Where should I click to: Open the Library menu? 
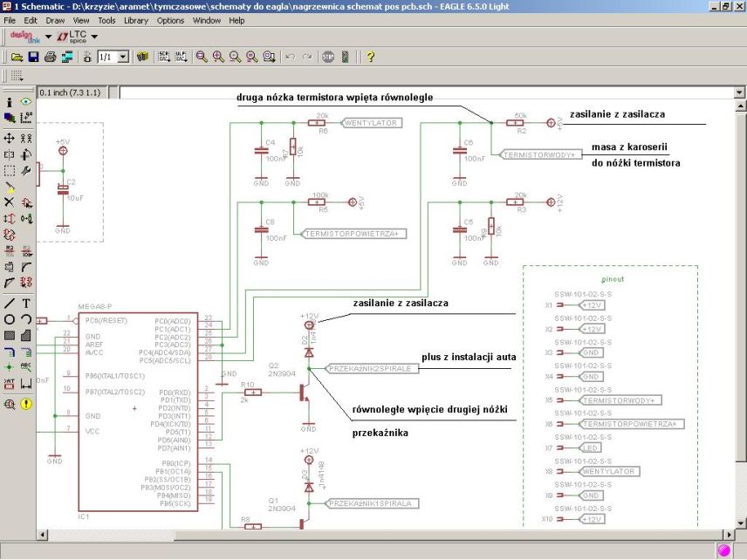point(135,19)
